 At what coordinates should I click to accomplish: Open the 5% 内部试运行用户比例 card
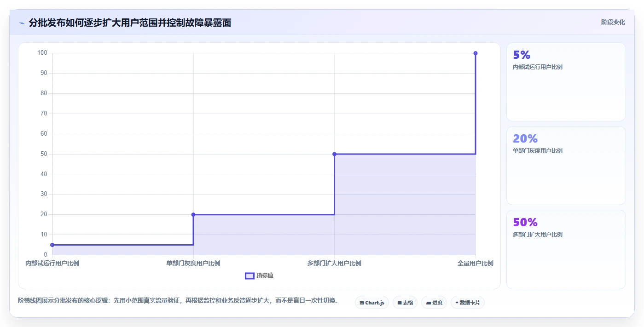tap(566, 82)
